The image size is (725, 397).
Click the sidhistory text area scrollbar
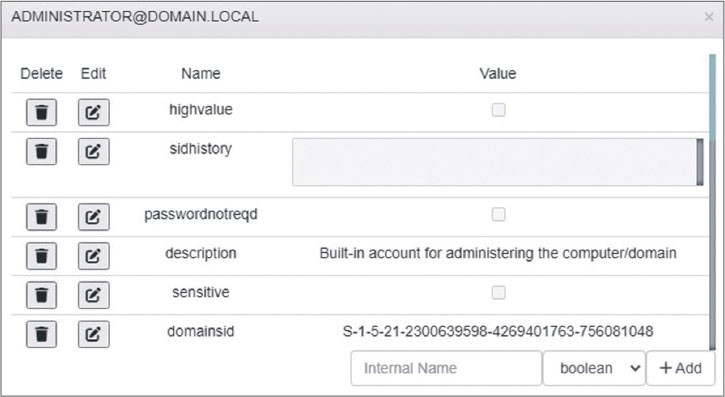point(700,162)
